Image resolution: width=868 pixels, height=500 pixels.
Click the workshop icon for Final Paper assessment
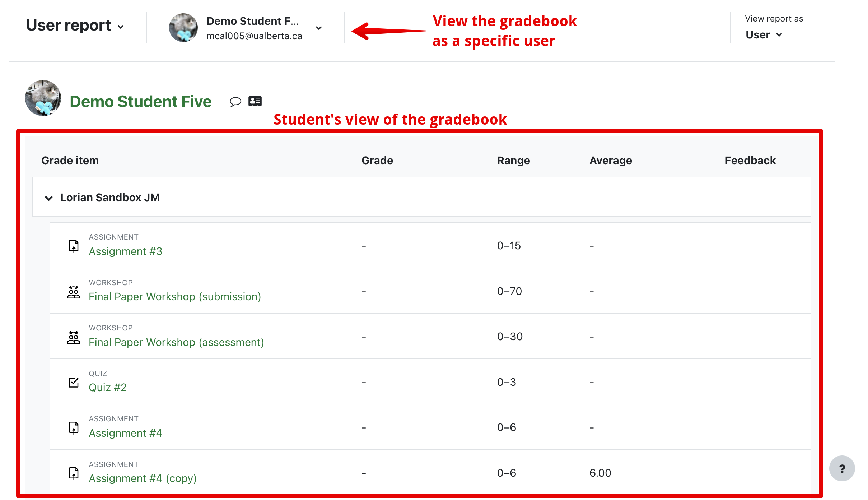tap(74, 337)
